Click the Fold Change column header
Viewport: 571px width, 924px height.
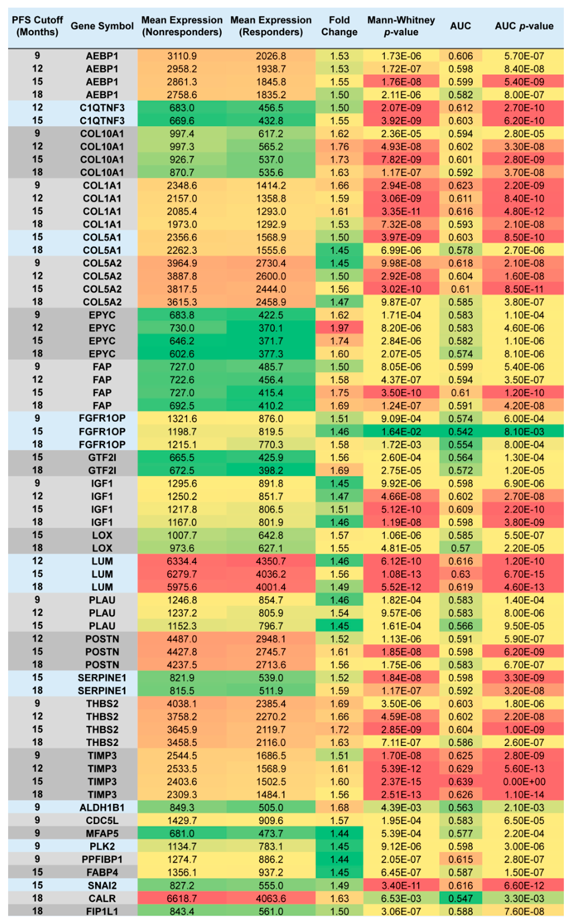[x=339, y=26]
